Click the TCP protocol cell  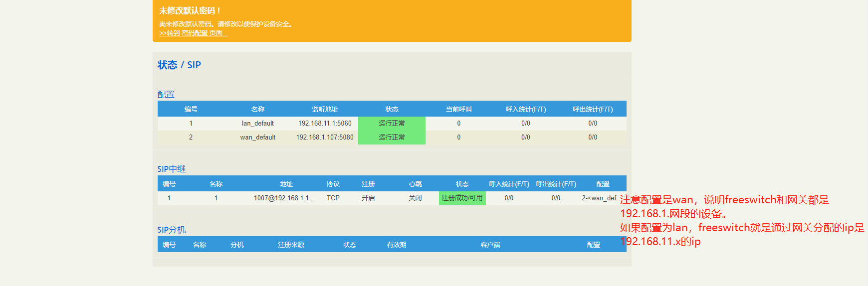click(333, 198)
